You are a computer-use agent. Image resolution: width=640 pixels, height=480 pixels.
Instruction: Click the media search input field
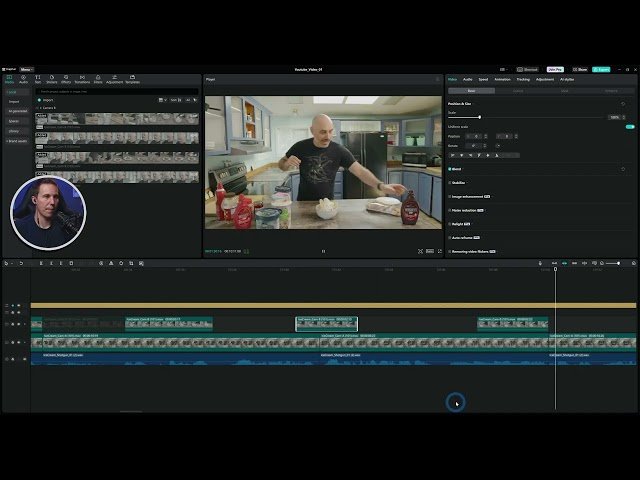click(x=117, y=91)
